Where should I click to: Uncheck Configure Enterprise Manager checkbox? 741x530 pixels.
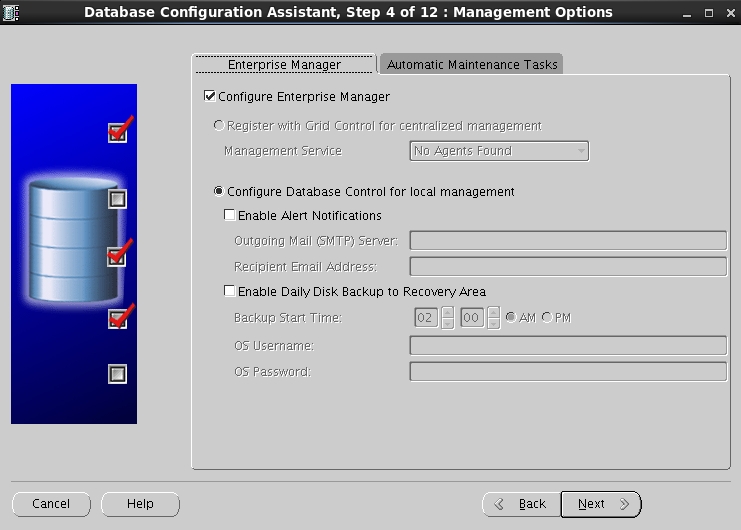tap(210, 96)
